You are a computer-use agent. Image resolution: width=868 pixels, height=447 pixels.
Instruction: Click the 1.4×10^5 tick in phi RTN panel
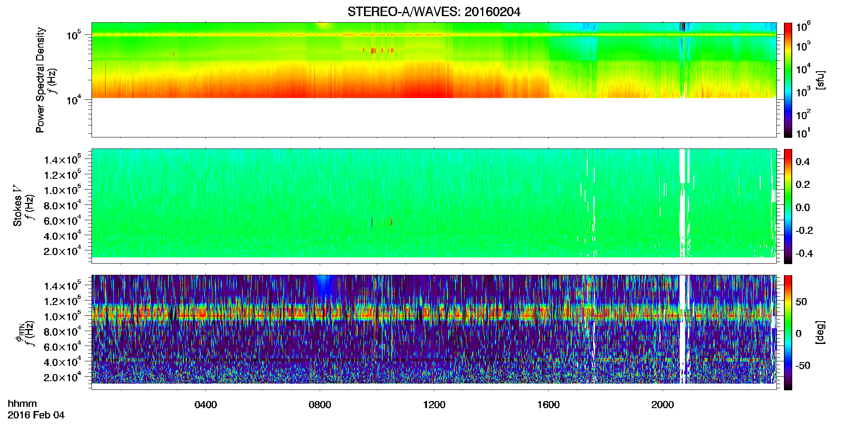(x=62, y=286)
